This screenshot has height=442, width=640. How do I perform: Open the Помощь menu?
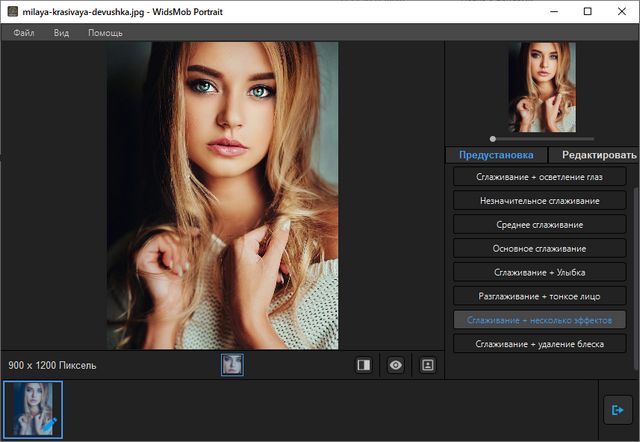[x=105, y=33]
